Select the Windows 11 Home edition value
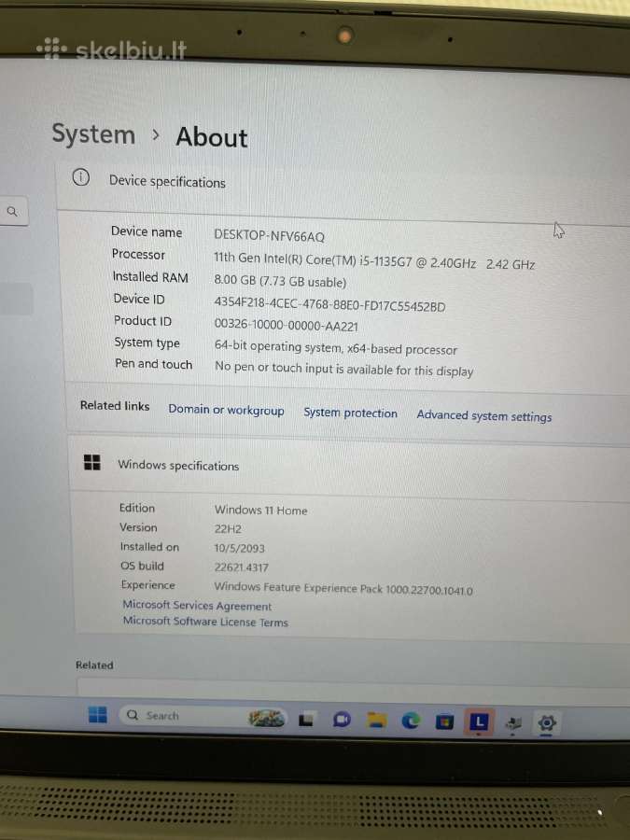Viewport: 630px width, 840px height. click(x=261, y=510)
